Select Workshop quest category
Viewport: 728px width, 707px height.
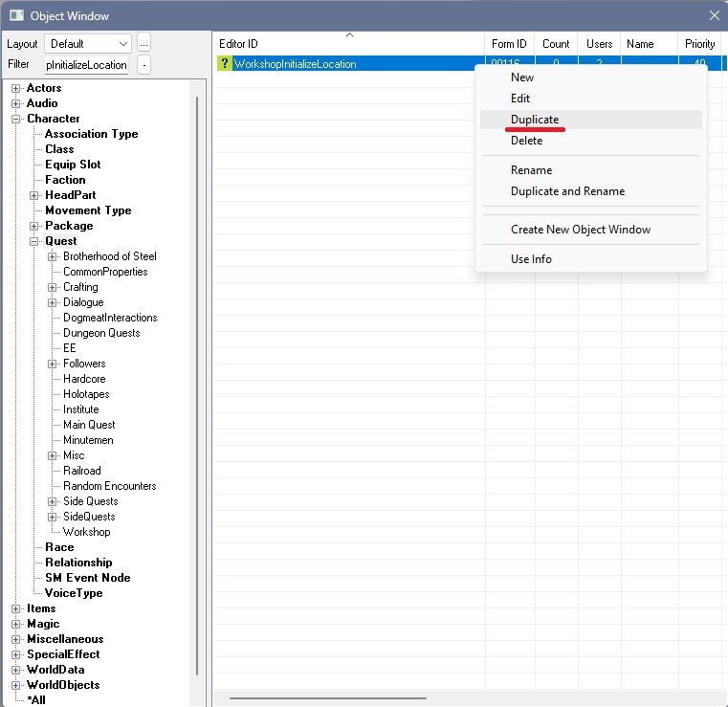click(x=87, y=533)
